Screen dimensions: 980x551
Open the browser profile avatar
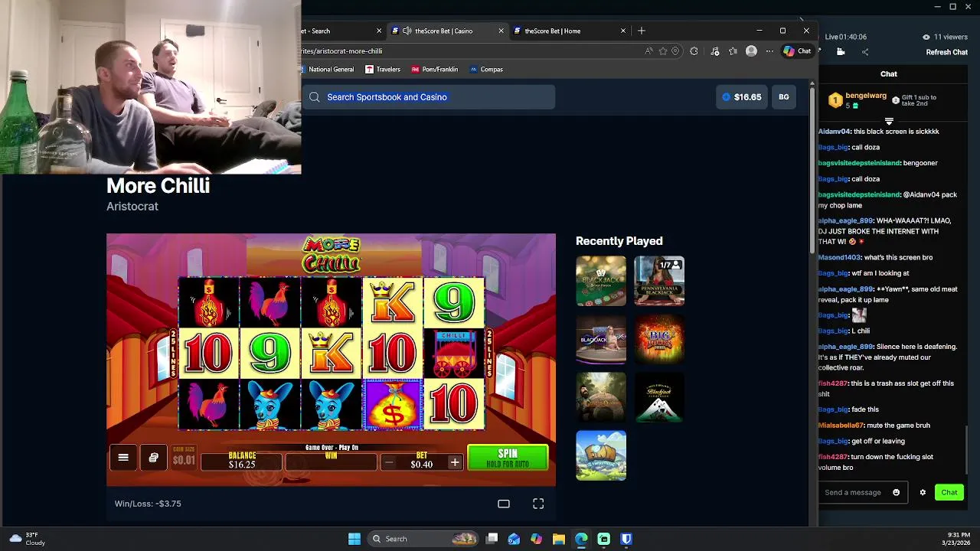pyautogui.click(x=751, y=51)
